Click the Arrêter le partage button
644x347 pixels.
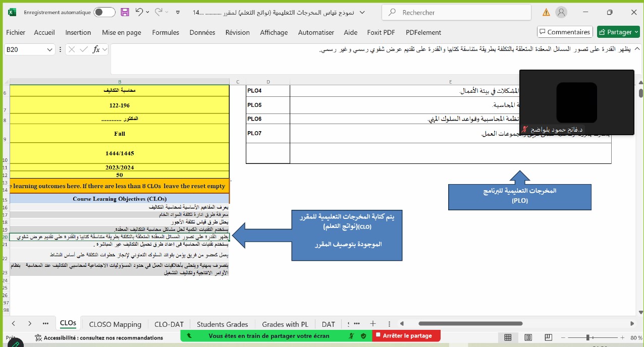(406, 335)
